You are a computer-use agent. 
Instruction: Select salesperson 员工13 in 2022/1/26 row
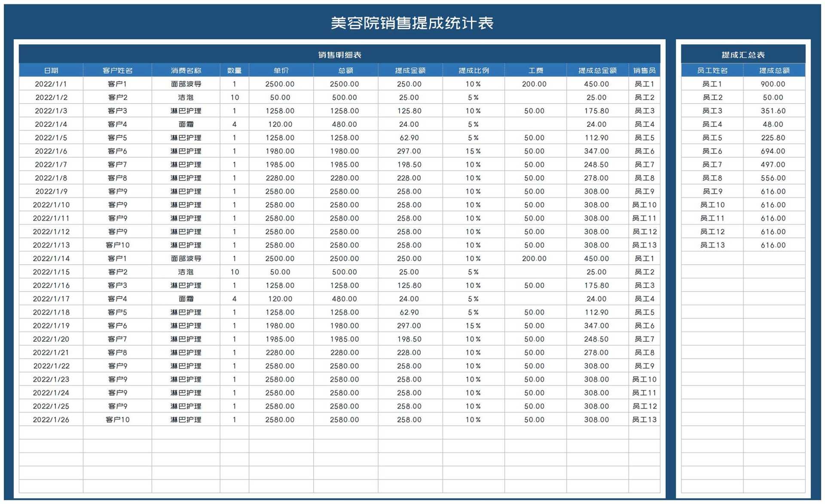(x=644, y=419)
